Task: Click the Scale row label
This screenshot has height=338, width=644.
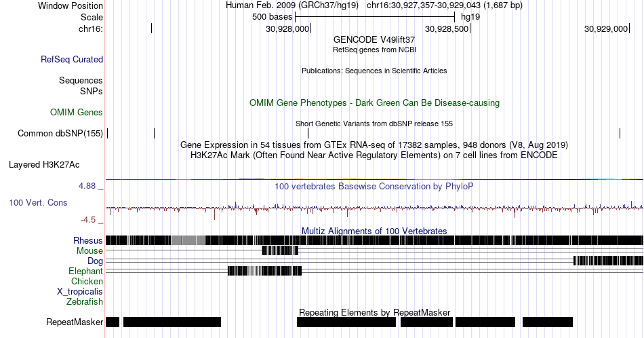Action: (x=92, y=17)
